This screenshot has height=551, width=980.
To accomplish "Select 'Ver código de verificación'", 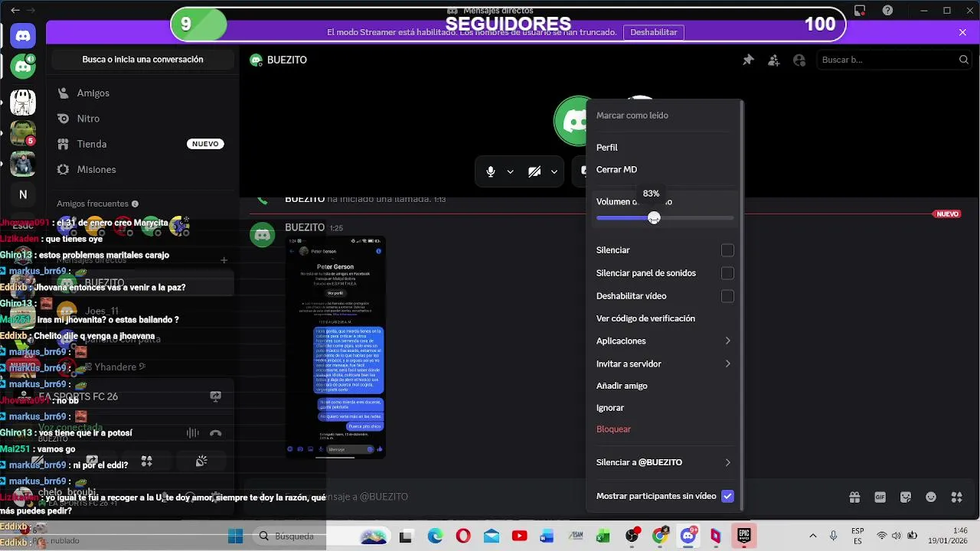I will point(645,318).
